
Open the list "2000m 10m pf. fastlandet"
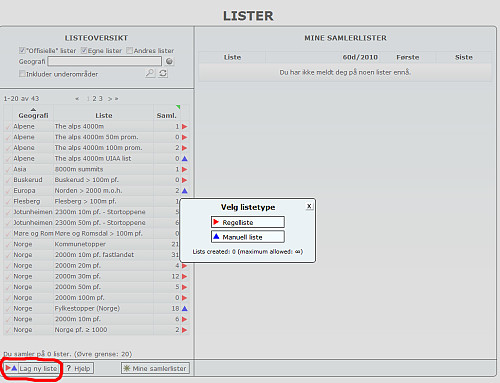click(94, 255)
